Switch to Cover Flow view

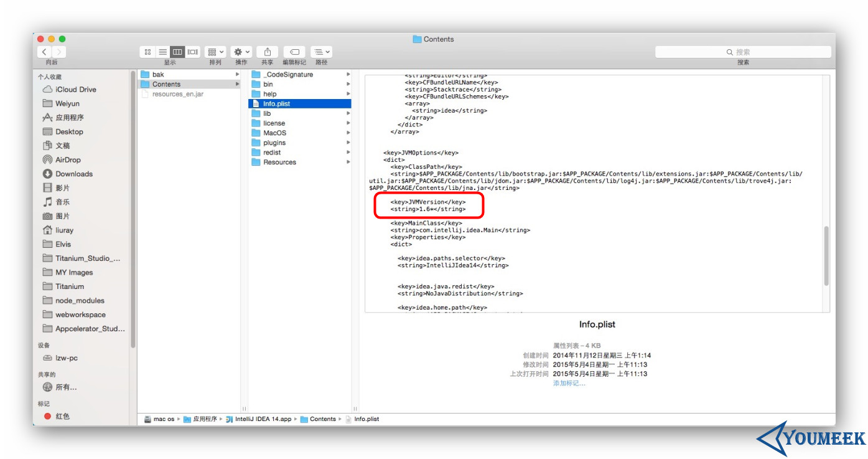(192, 52)
